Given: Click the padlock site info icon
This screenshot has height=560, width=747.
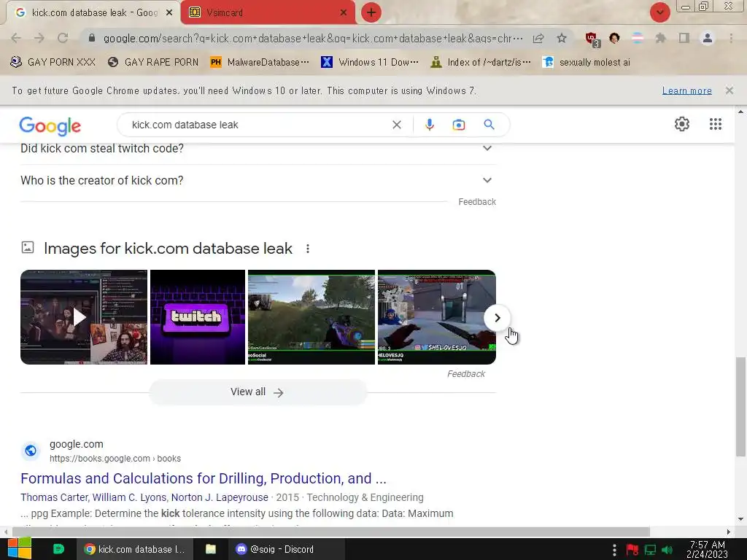Looking at the screenshot, I should pos(92,38).
